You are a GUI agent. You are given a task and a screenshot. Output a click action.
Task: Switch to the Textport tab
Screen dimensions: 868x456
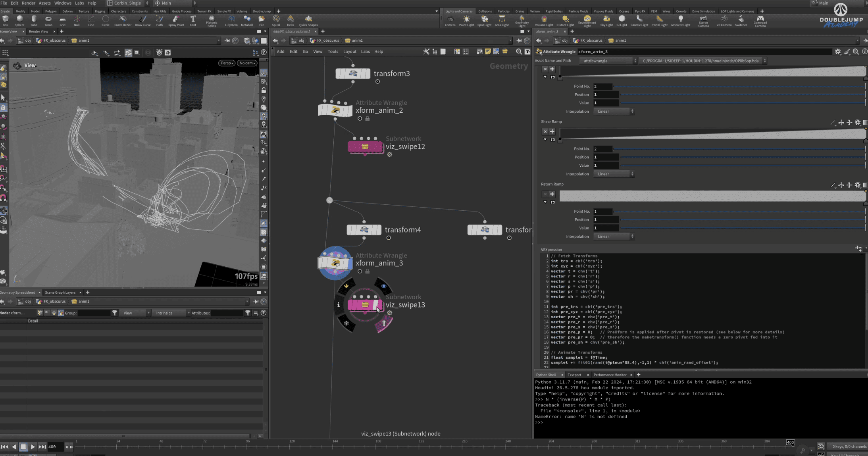tap(574, 375)
